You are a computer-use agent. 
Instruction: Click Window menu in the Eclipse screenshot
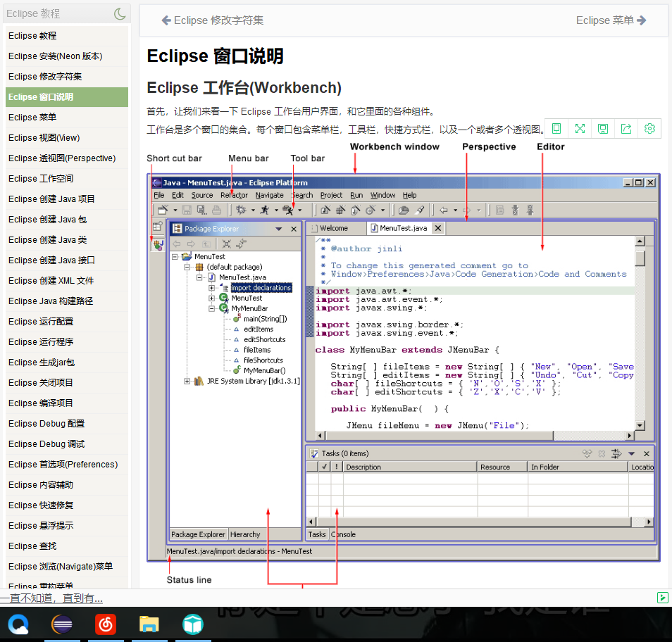[x=382, y=195]
